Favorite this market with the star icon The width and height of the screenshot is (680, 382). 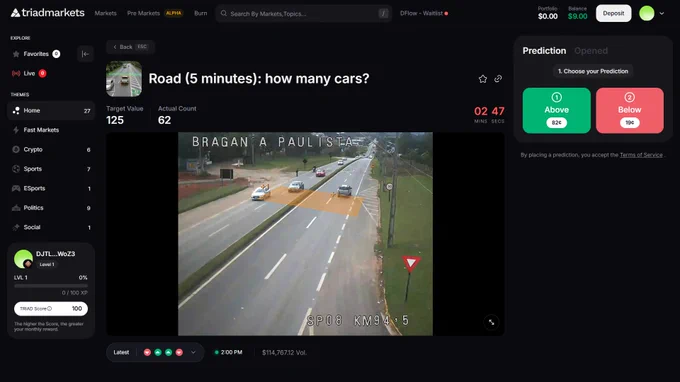point(483,79)
